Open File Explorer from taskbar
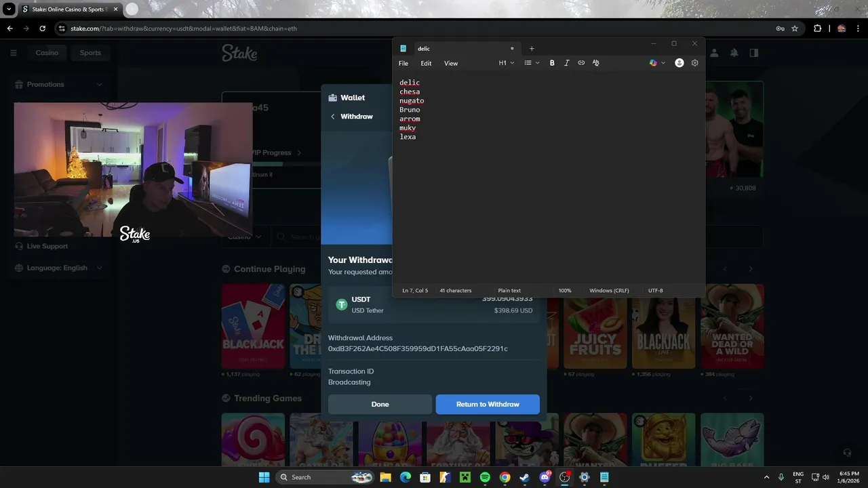Viewport: 868px width, 488px height. (385, 477)
